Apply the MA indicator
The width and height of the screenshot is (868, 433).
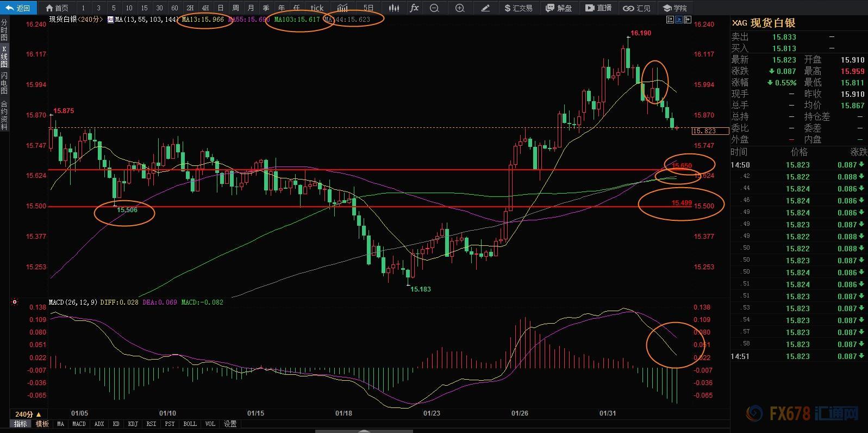[x=60, y=424]
